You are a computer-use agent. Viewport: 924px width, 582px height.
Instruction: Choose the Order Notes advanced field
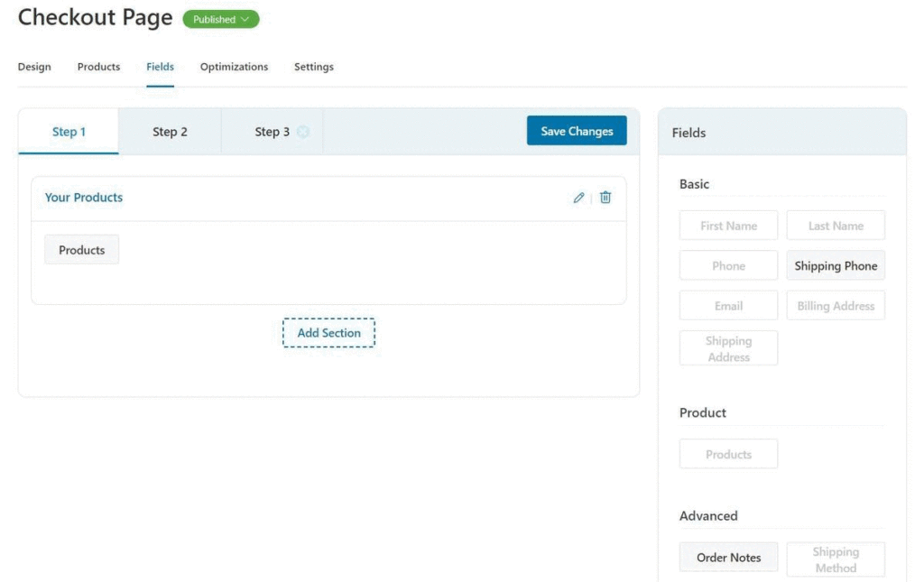click(x=728, y=558)
